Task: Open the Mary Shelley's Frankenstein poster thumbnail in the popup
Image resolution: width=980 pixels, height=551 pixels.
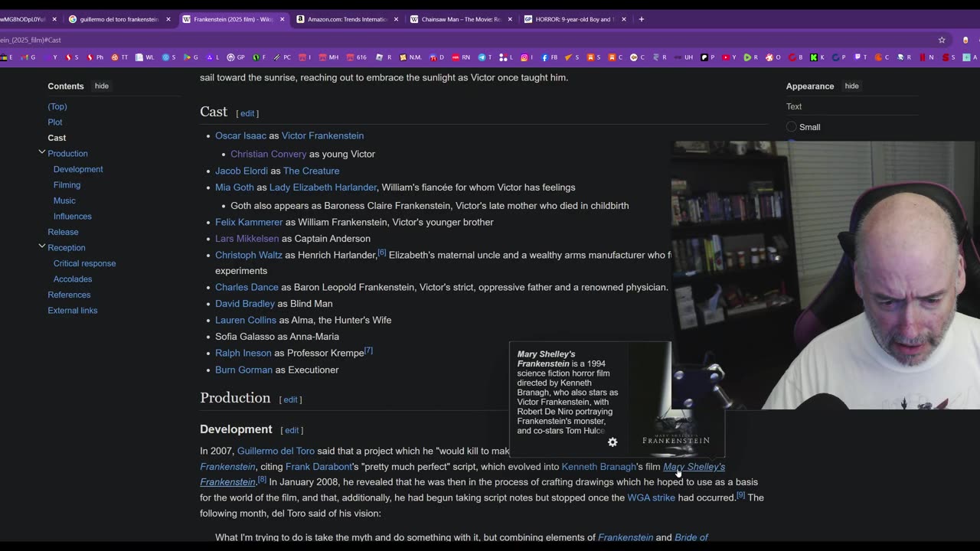Action: (676, 399)
